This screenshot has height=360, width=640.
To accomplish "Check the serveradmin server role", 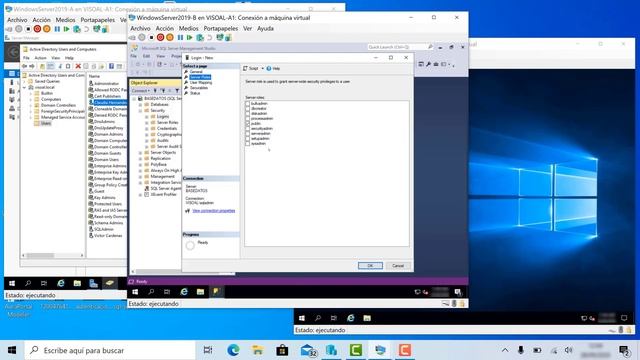I will pyautogui.click(x=248, y=133).
